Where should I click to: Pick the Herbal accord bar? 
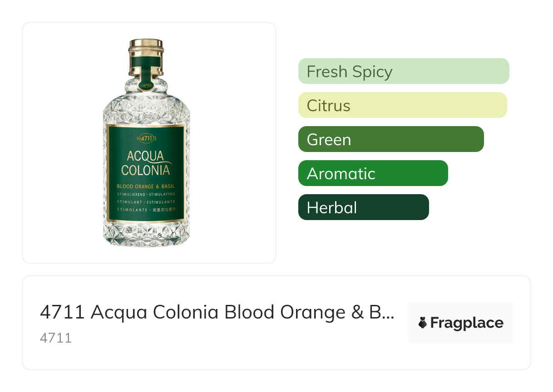[x=363, y=207]
